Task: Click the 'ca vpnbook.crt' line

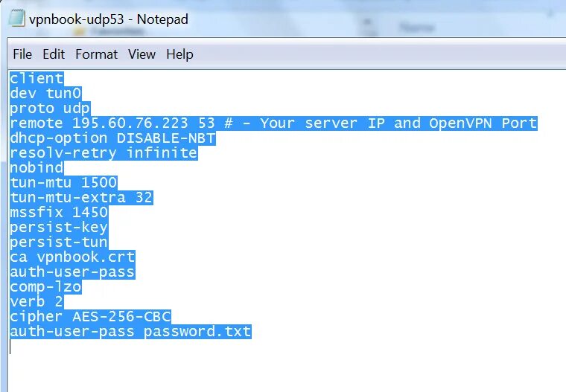Action: 72,257
